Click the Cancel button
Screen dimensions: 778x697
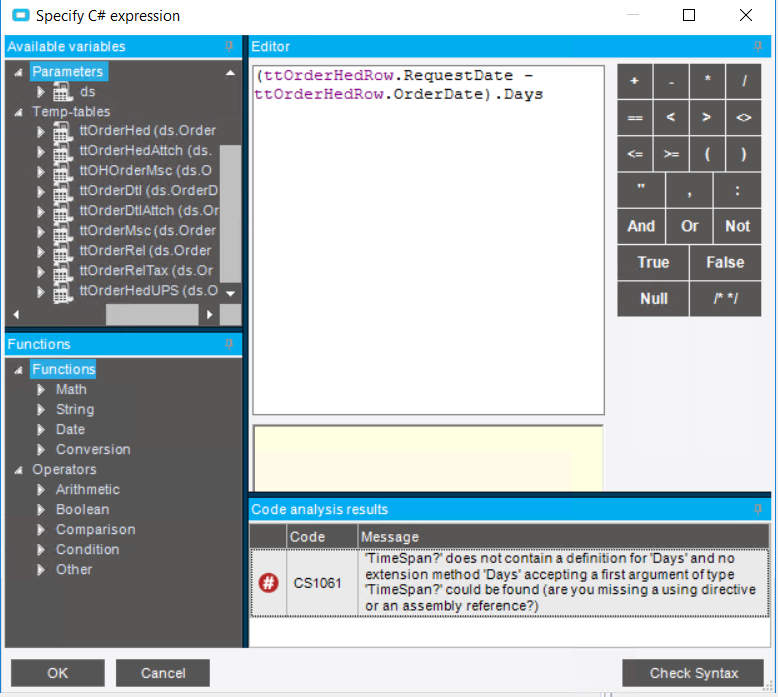click(x=163, y=673)
